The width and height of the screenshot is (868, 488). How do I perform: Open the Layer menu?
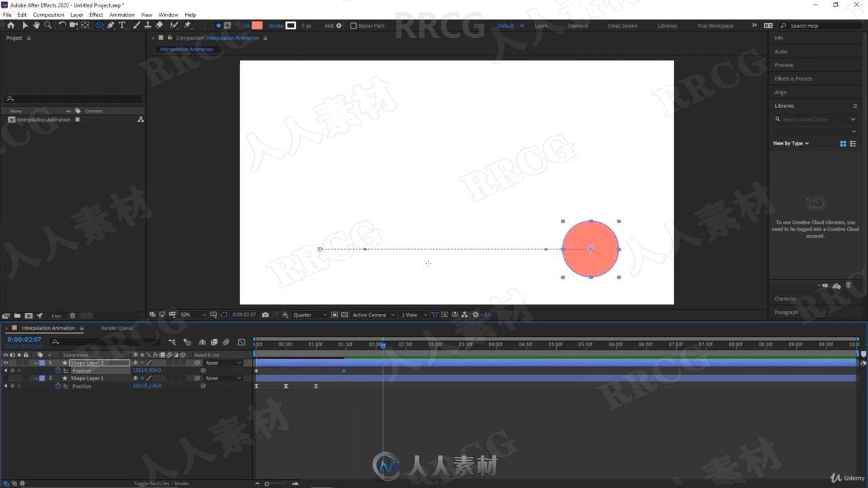coord(77,14)
